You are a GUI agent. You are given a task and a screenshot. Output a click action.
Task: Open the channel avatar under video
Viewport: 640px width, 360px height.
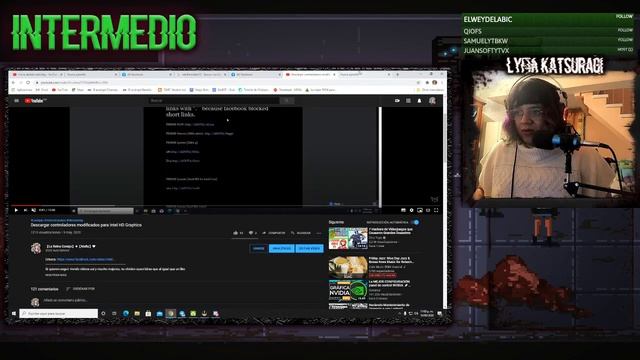pyautogui.click(x=36, y=248)
